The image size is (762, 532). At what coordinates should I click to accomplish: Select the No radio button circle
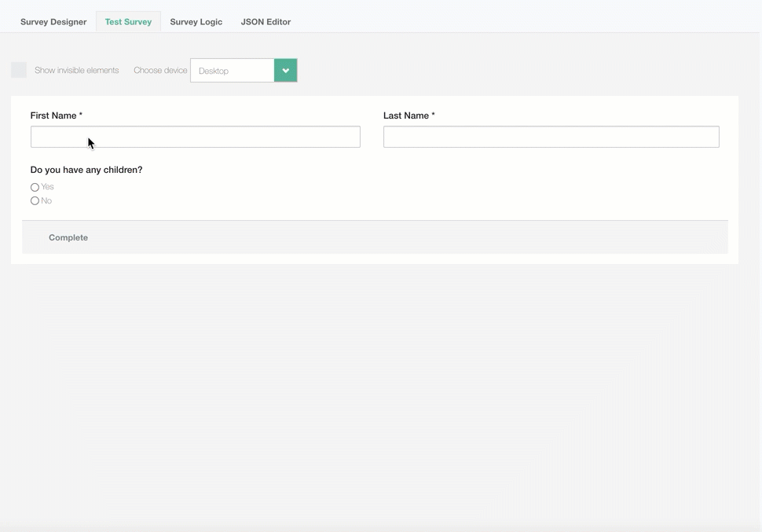(x=35, y=201)
